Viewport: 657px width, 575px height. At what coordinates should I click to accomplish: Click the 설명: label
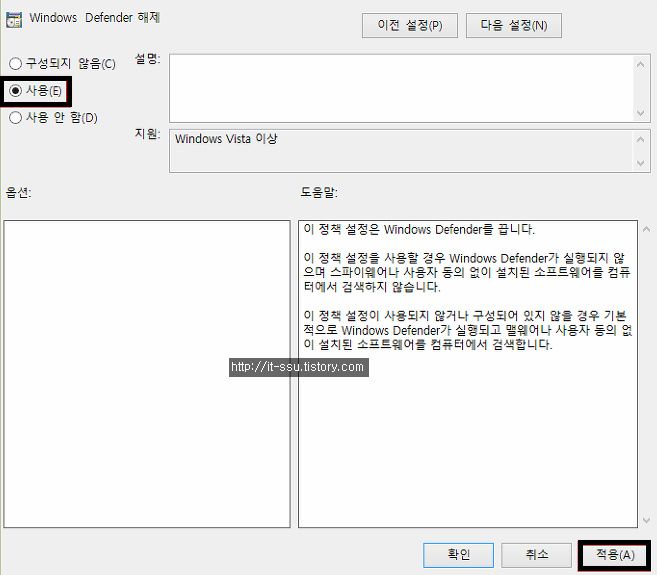[147, 59]
